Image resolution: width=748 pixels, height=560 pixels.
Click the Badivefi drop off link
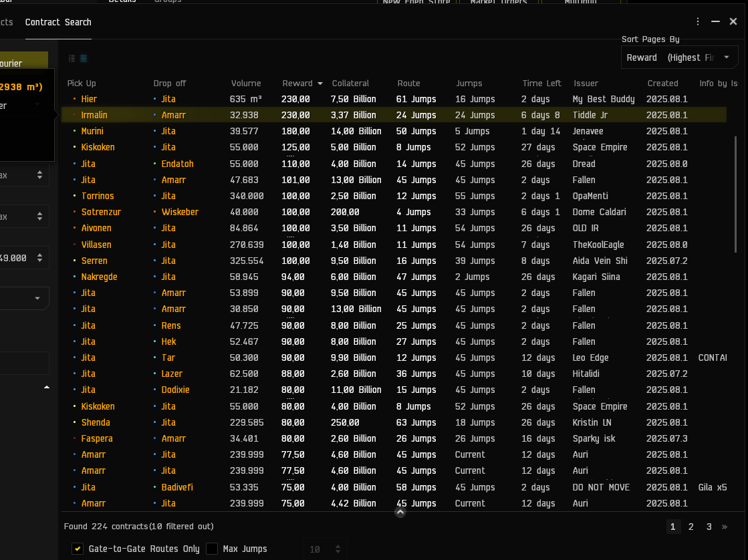coord(177,488)
